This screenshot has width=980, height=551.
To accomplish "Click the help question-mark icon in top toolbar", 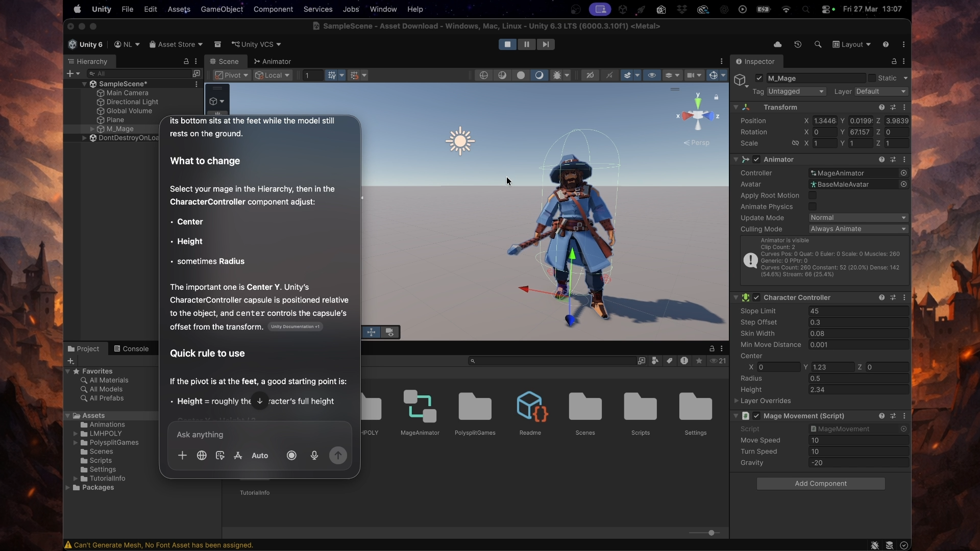I will click(x=886, y=44).
